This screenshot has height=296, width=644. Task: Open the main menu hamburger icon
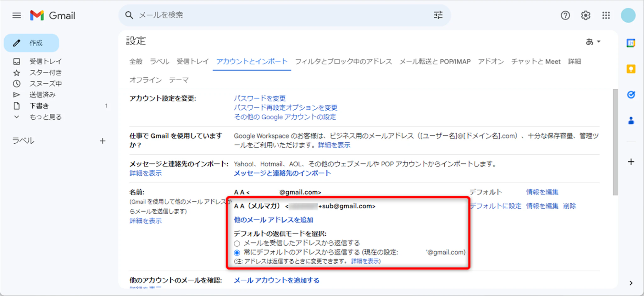pos(16,15)
